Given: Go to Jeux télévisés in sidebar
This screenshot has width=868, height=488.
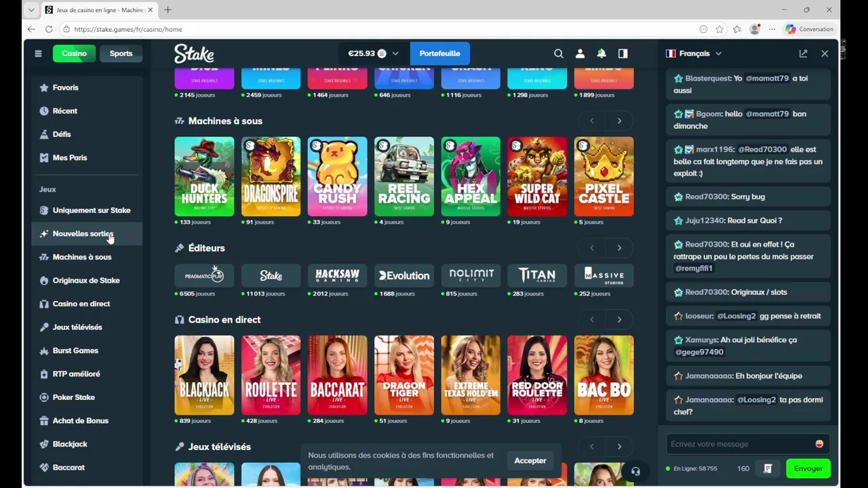Looking at the screenshot, I should coord(87,327).
